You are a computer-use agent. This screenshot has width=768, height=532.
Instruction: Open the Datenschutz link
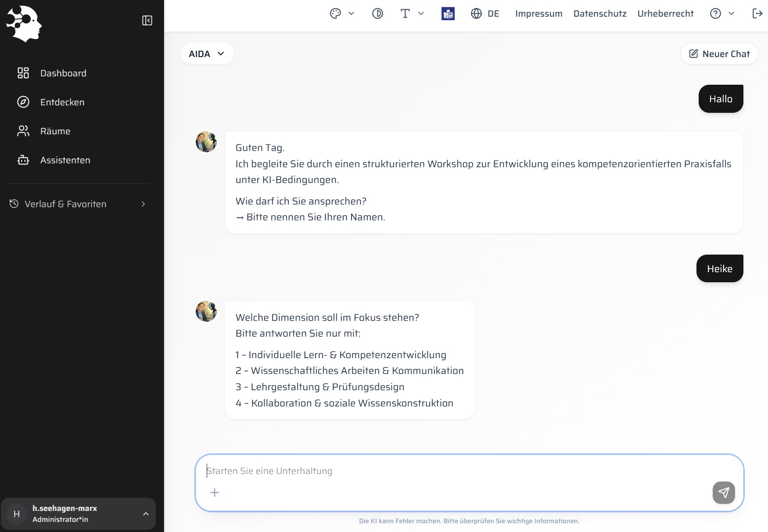tap(599, 14)
